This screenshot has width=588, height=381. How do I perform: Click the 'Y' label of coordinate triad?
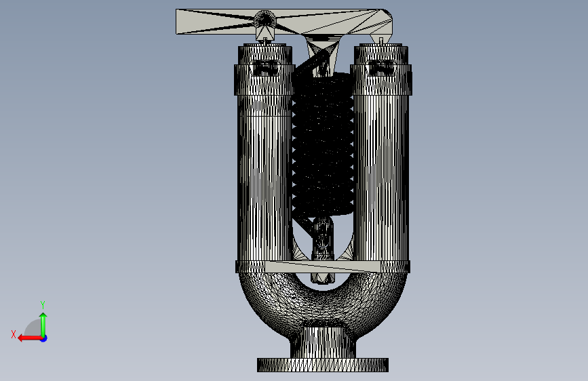43,304
